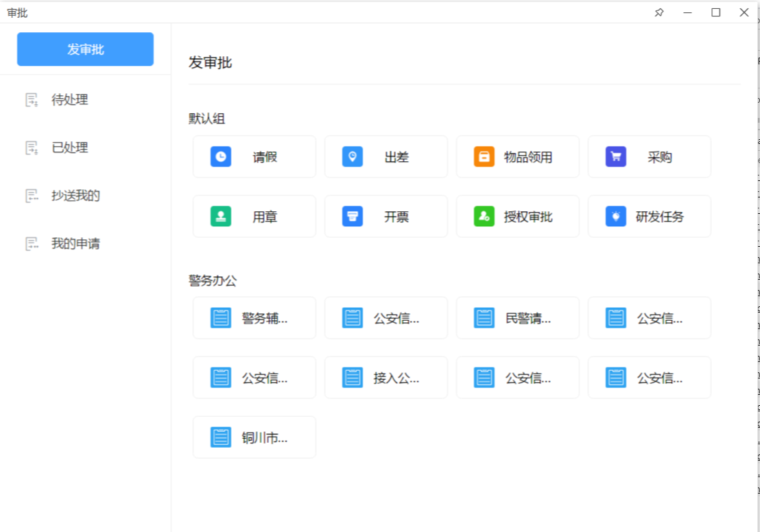This screenshot has height=532, width=760.
Task: Start the 民警请... approval form
Action: coord(518,318)
